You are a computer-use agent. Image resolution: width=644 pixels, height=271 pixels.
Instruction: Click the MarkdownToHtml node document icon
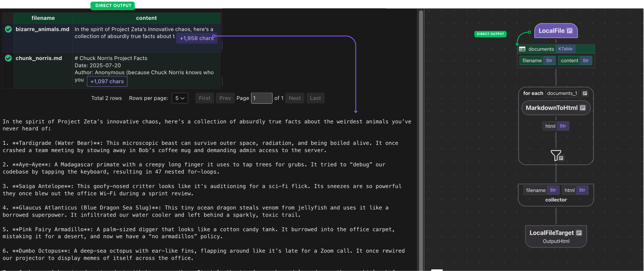click(x=583, y=108)
